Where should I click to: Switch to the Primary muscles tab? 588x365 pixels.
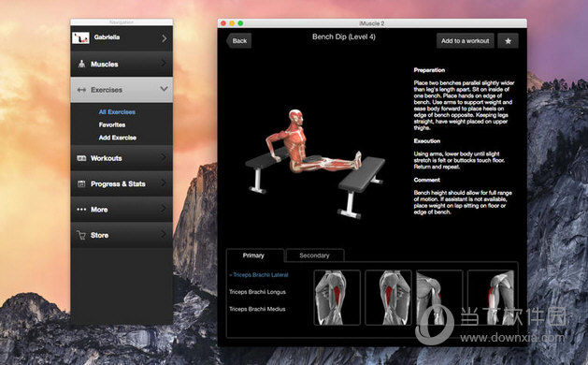pos(254,255)
